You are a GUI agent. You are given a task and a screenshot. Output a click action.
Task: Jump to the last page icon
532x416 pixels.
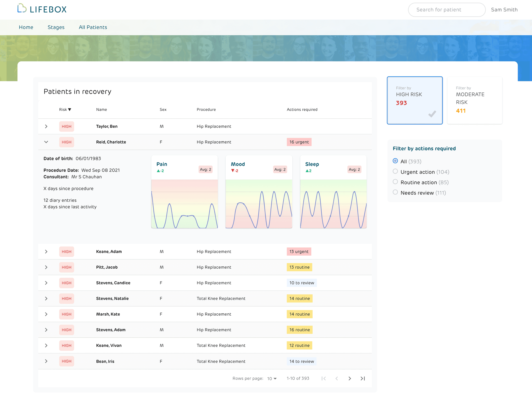[x=363, y=378]
